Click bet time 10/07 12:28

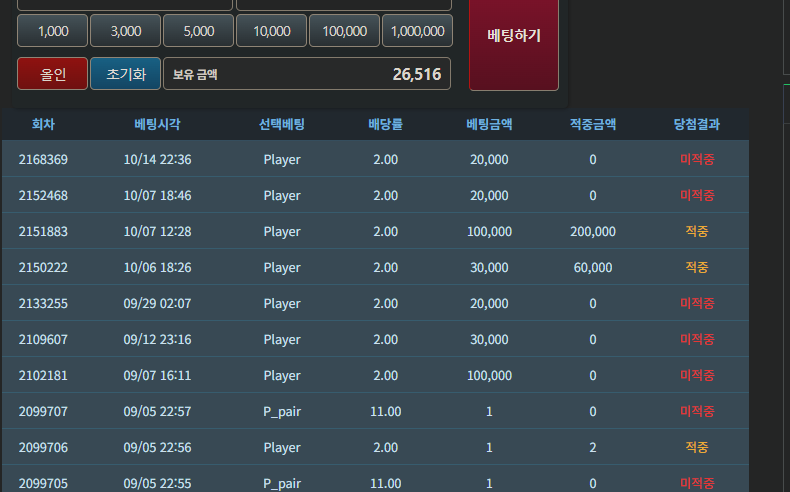point(157,232)
